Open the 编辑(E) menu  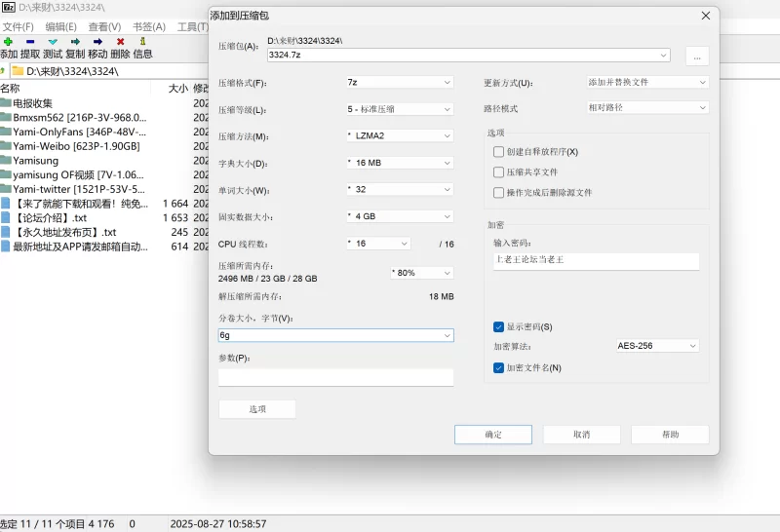pos(60,27)
